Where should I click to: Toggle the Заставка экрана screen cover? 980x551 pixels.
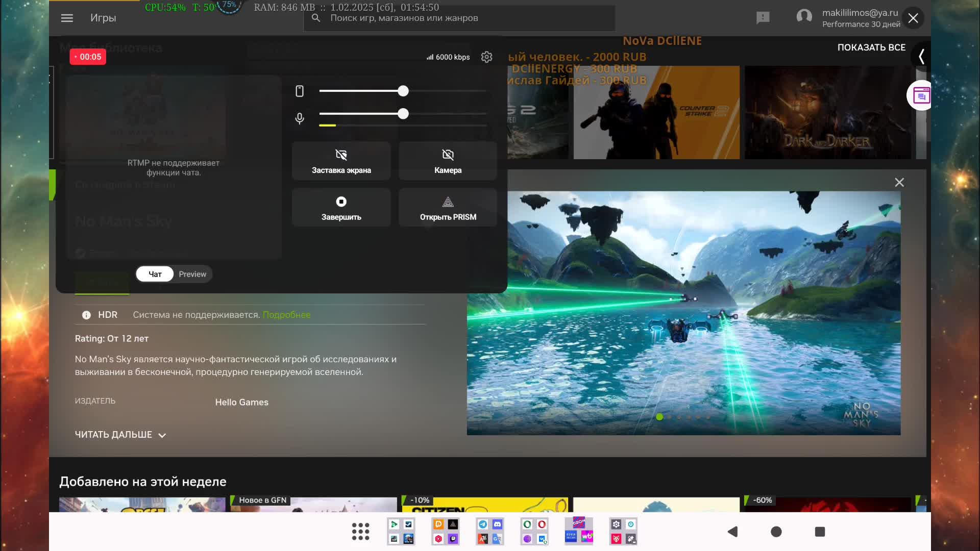tap(341, 161)
